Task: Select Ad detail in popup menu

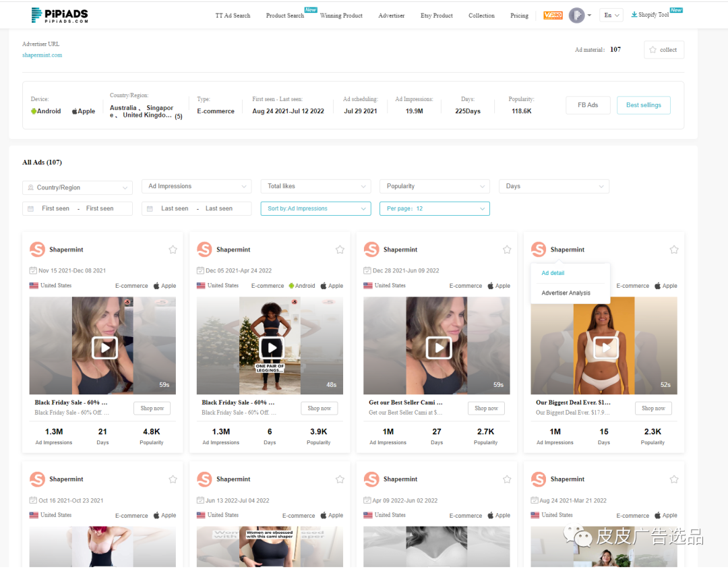Action: pyautogui.click(x=553, y=273)
